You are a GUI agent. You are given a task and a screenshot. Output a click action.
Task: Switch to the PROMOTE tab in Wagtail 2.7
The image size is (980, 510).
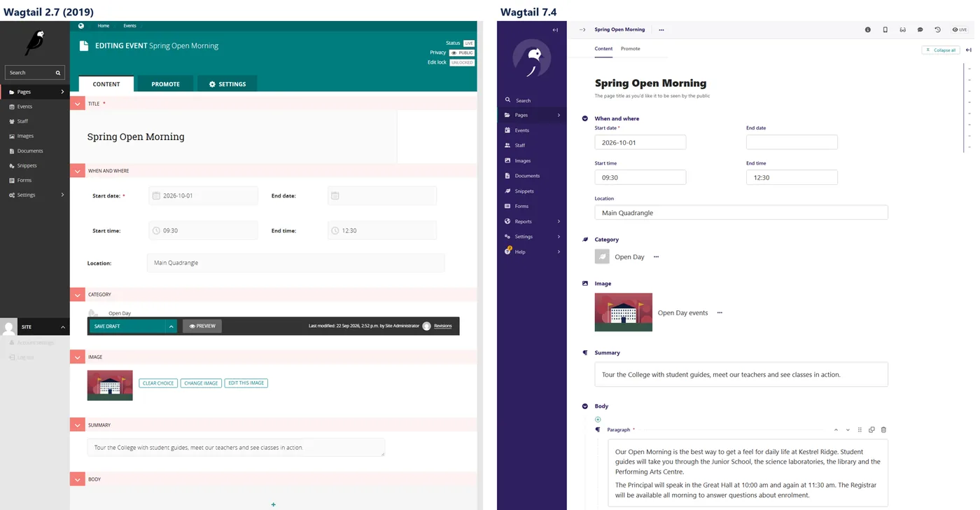coord(165,84)
